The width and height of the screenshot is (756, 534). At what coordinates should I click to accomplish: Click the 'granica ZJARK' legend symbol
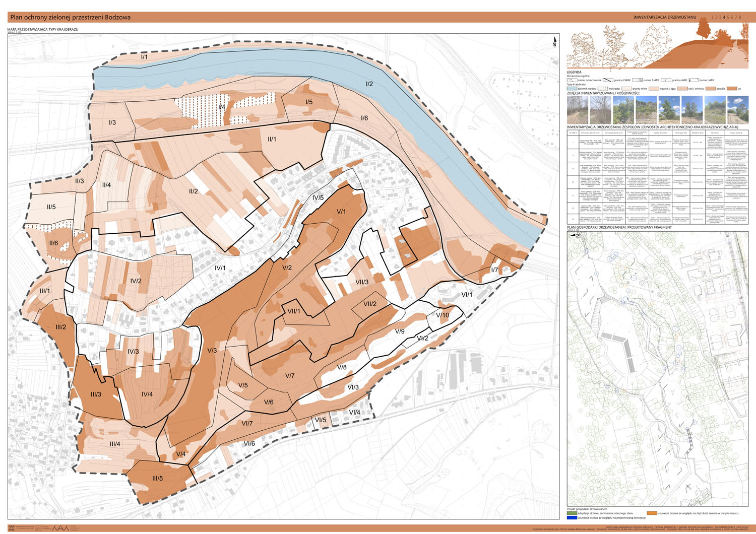tap(607, 80)
